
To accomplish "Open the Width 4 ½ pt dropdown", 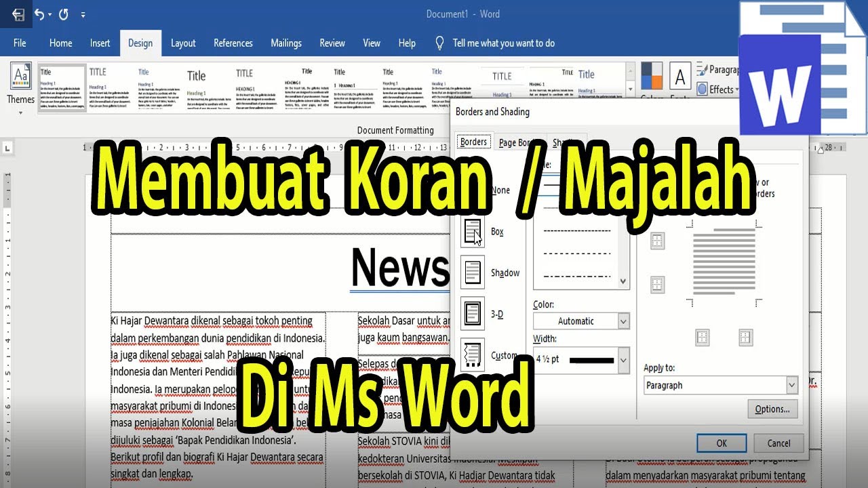I will 581,360.
